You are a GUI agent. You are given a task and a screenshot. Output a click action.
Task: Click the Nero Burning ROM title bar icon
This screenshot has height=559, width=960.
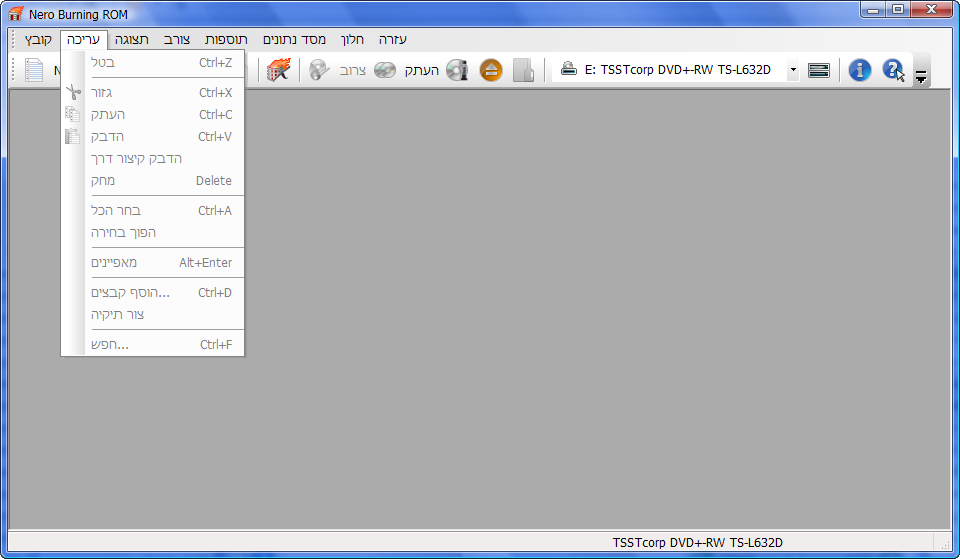(16, 13)
